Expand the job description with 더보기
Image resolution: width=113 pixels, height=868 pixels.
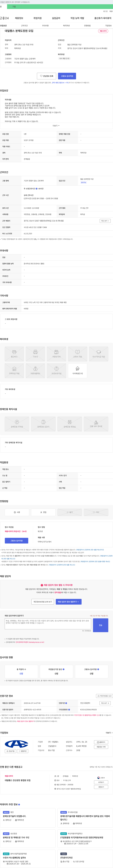(x=56, y=126)
